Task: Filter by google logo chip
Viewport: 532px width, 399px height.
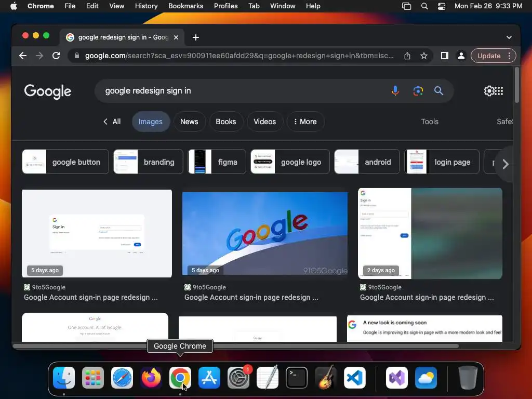Action: pyautogui.click(x=290, y=162)
